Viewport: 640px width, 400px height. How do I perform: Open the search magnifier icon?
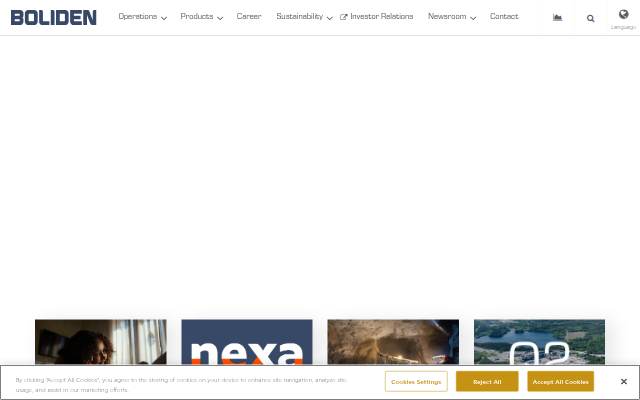click(x=590, y=18)
